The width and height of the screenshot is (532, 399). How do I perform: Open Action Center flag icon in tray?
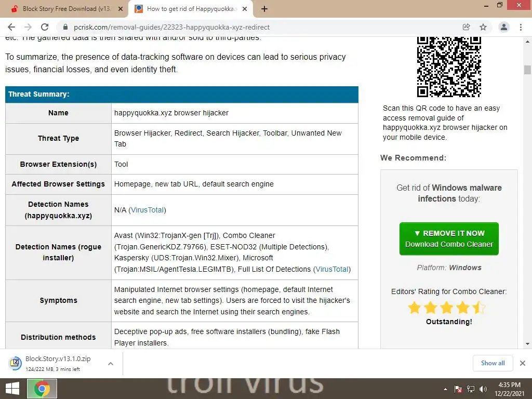coord(458,389)
